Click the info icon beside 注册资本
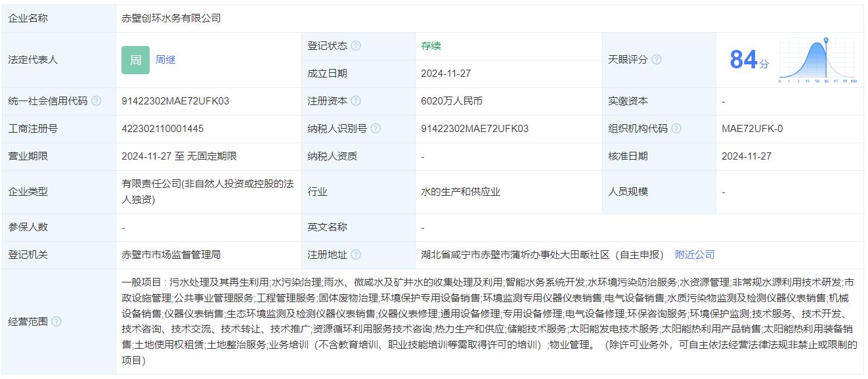 356,101
